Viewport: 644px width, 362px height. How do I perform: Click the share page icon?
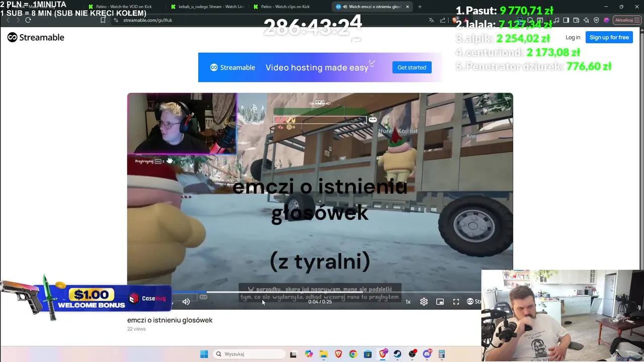[x=443, y=20]
